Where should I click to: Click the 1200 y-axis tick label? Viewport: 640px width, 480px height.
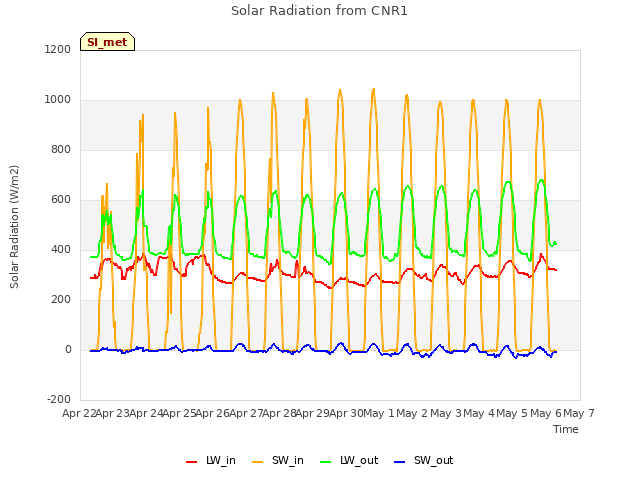(58, 49)
